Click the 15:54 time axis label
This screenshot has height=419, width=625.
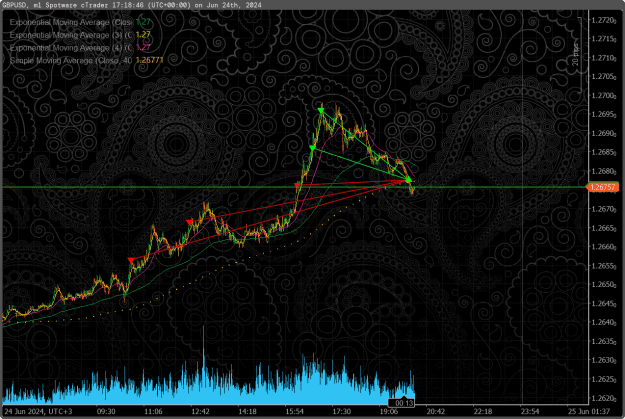(x=294, y=411)
